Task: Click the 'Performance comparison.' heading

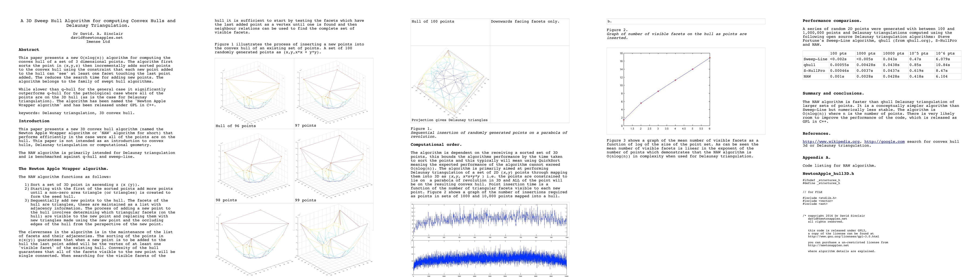Action: 832,21
